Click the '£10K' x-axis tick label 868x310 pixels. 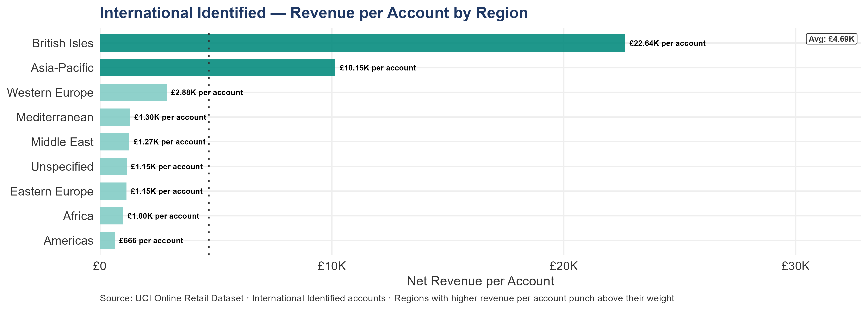point(332,267)
